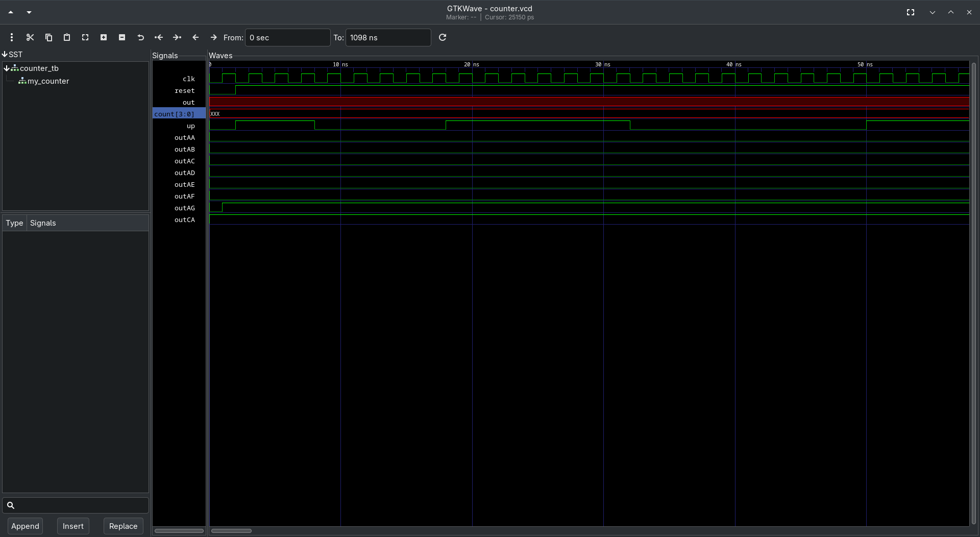Click the xxx value in count waveform
The width and height of the screenshot is (980, 537).
point(215,114)
